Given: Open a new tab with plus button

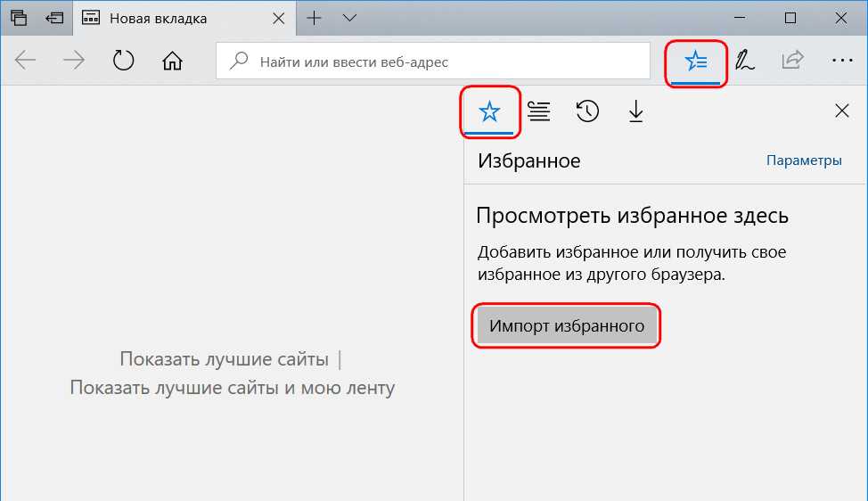Looking at the screenshot, I should pyautogui.click(x=314, y=18).
